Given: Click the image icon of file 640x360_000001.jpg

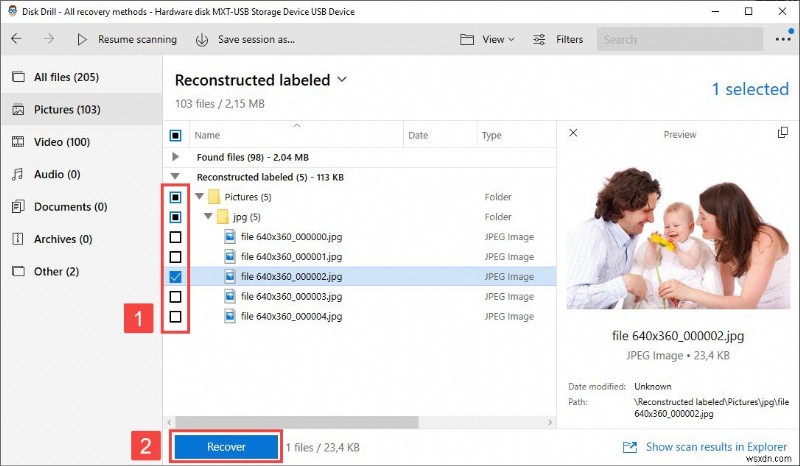Looking at the screenshot, I should pyautogui.click(x=230, y=256).
